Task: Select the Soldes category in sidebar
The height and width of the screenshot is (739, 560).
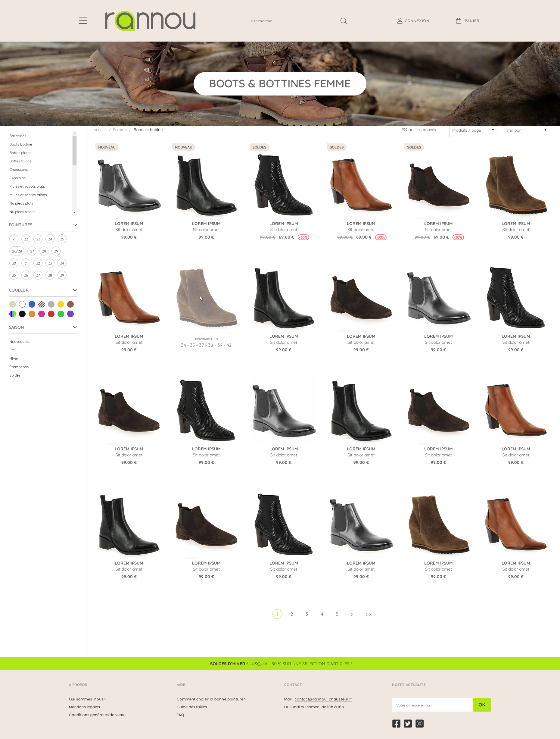Action: 15,375
